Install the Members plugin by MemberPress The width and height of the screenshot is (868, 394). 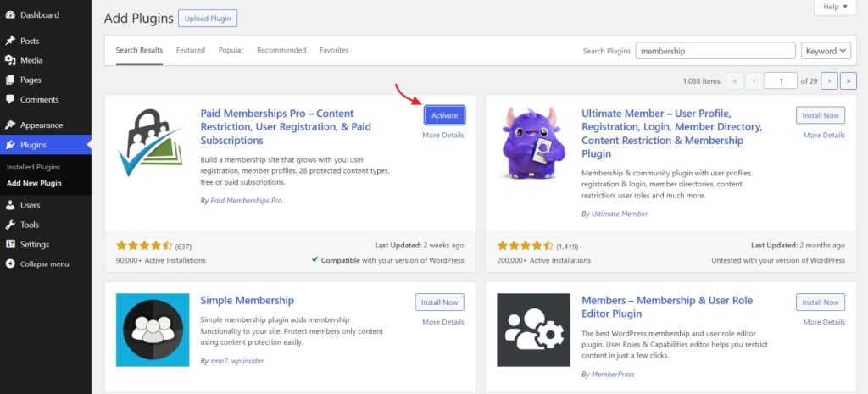coord(821,302)
